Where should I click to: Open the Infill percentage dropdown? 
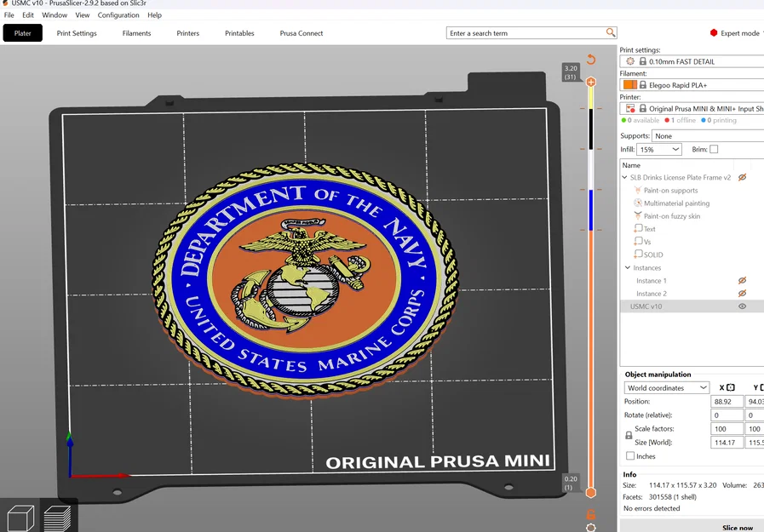point(660,150)
